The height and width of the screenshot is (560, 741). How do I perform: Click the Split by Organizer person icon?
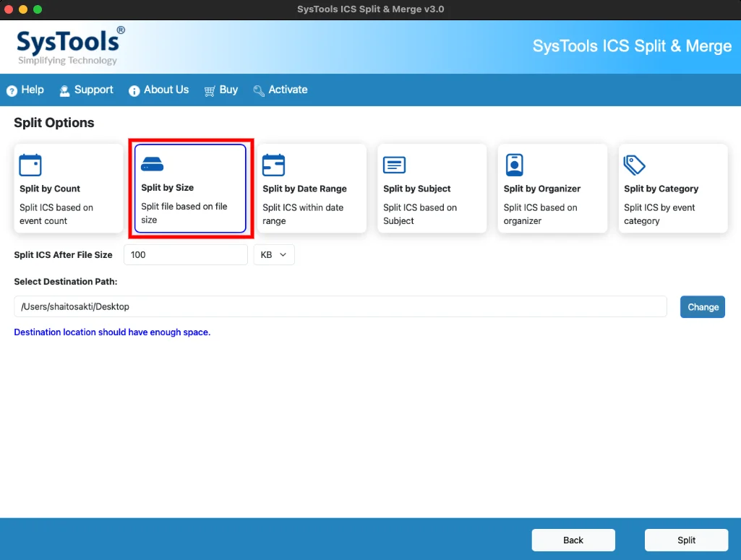click(515, 165)
